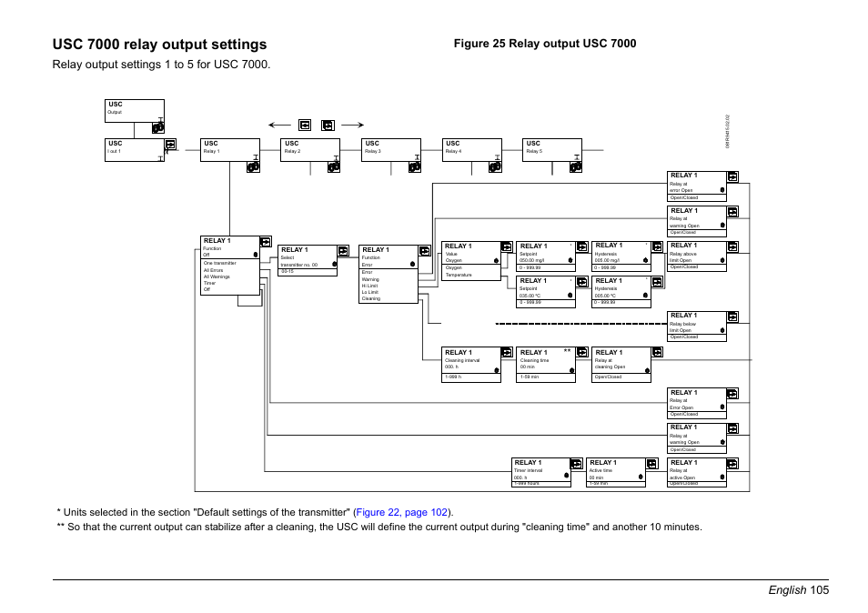The height and width of the screenshot is (613, 868).
Task: Click the double-asterisk cleaning time footnote
Action: point(379,528)
